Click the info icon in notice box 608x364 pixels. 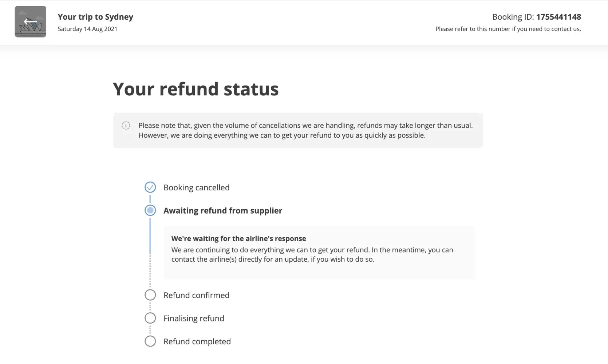click(126, 126)
